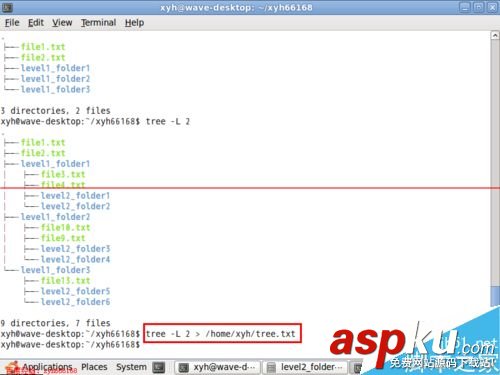Click the Applications foot logo icon
This screenshot has width=500, height=375.
pyautogui.click(x=13, y=367)
